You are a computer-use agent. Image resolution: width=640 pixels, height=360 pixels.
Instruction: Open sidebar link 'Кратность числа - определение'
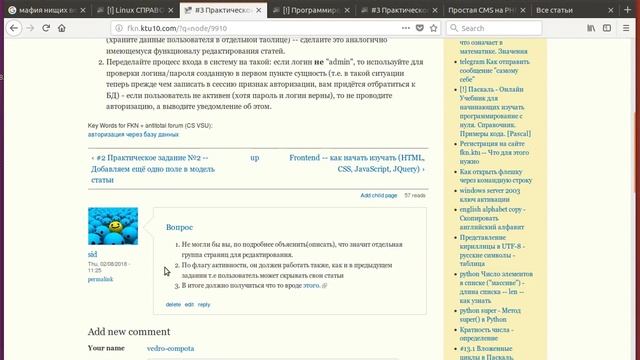[x=486, y=334]
